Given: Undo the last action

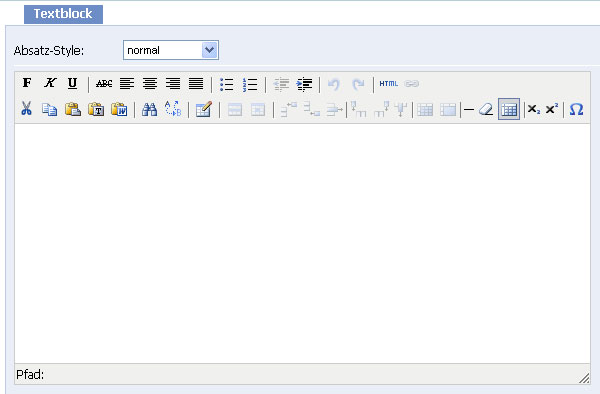Looking at the screenshot, I should coord(334,84).
